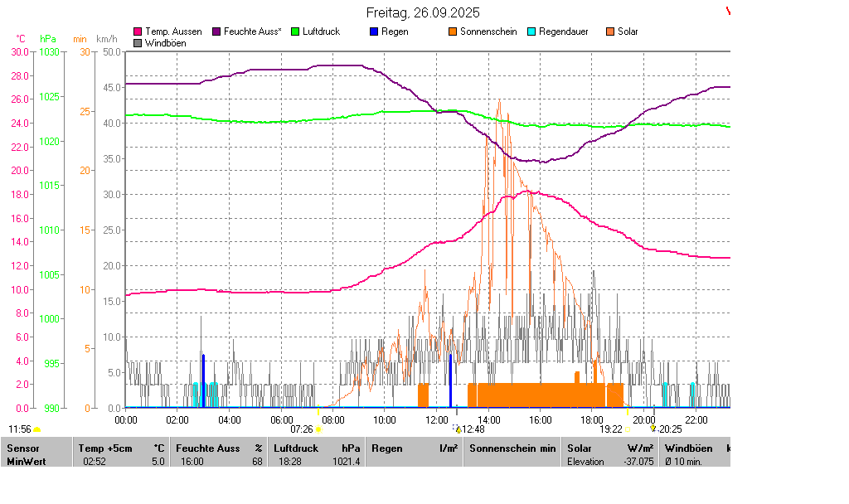
Task: Click the Sensor column header
Action: point(22,448)
